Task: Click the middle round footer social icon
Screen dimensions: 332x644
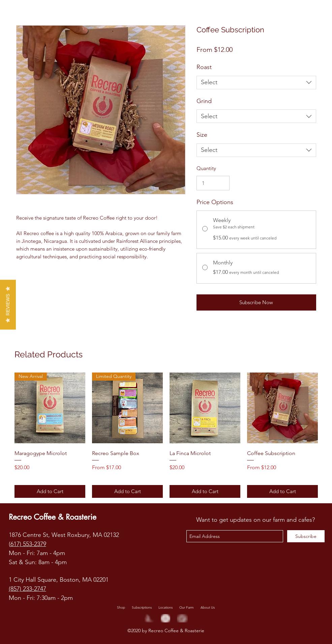Action: 165,618
